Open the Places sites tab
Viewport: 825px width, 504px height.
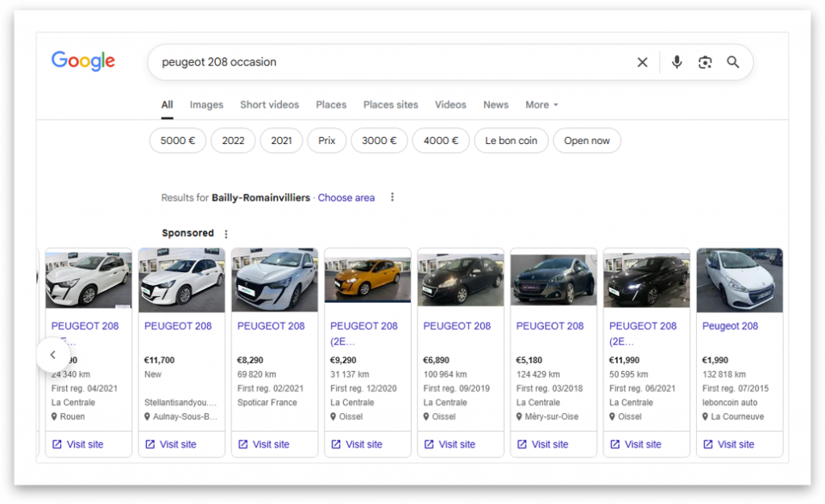pyautogui.click(x=391, y=105)
